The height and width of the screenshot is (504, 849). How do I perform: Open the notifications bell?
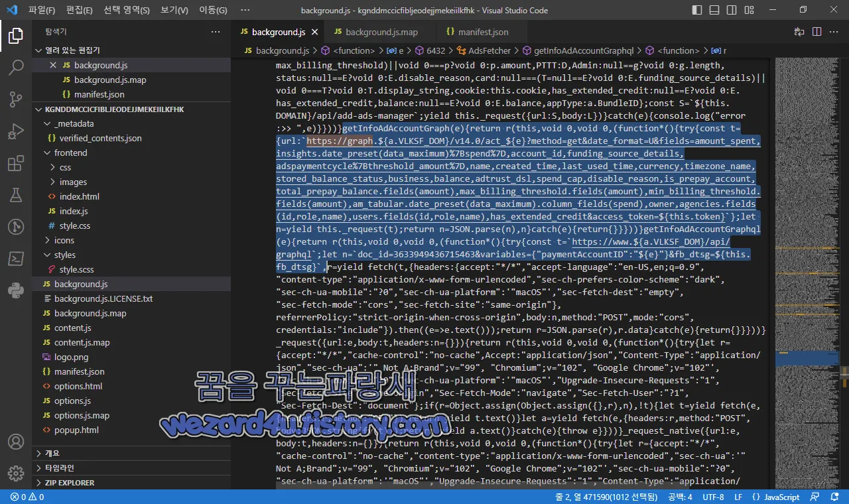point(833,497)
